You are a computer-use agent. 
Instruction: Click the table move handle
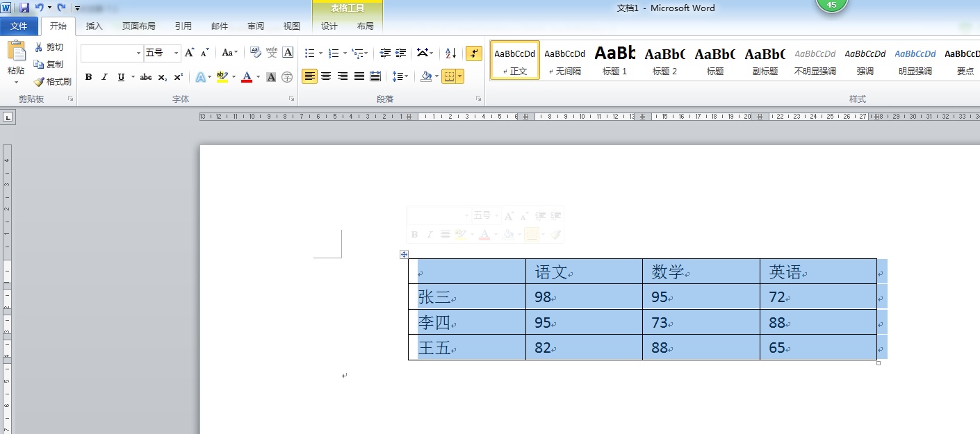(x=404, y=254)
